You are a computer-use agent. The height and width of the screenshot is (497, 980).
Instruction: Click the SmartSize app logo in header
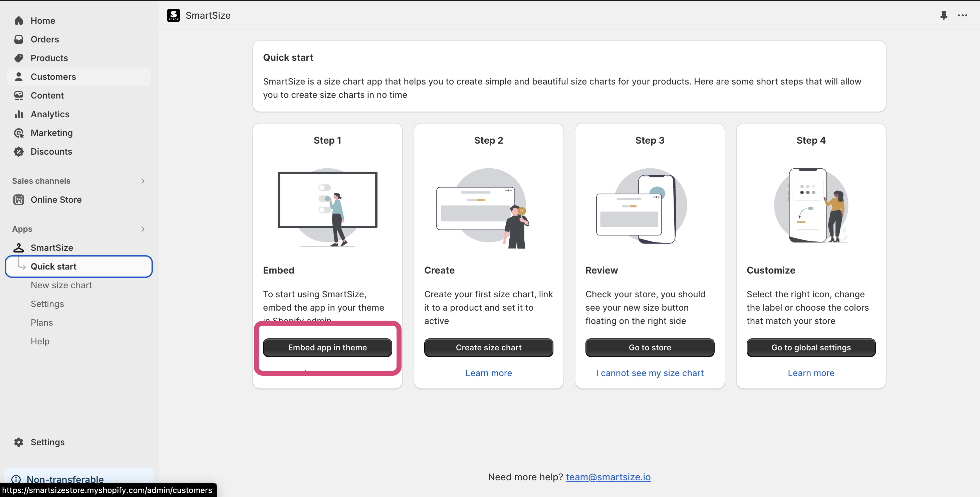(x=174, y=15)
